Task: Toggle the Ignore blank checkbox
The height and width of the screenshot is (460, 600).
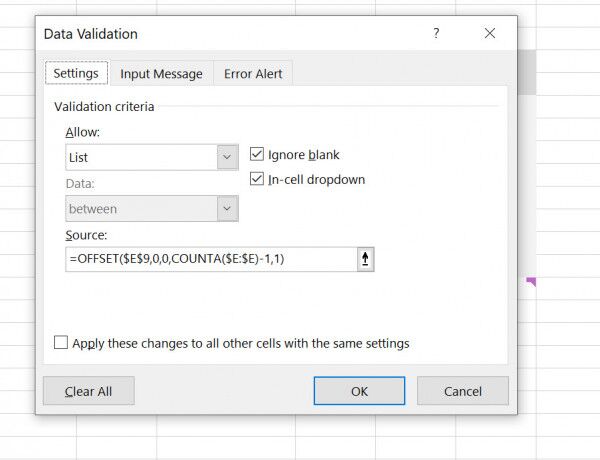Action: pos(257,155)
